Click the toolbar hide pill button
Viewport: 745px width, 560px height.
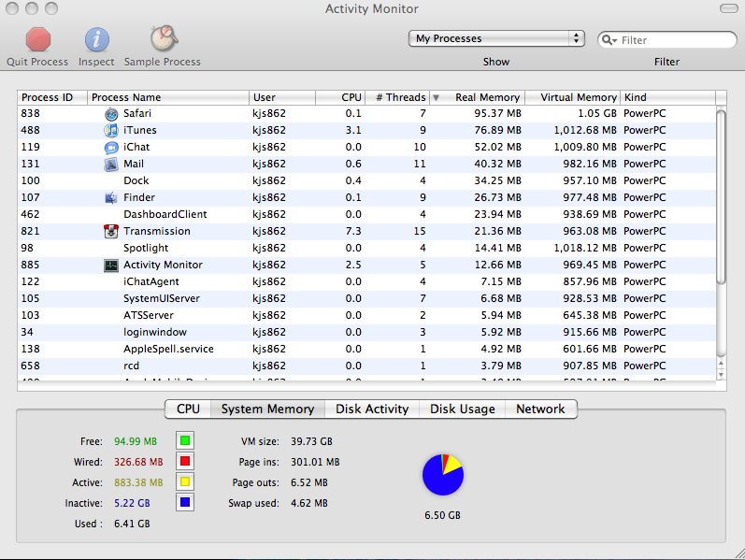point(728,8)
